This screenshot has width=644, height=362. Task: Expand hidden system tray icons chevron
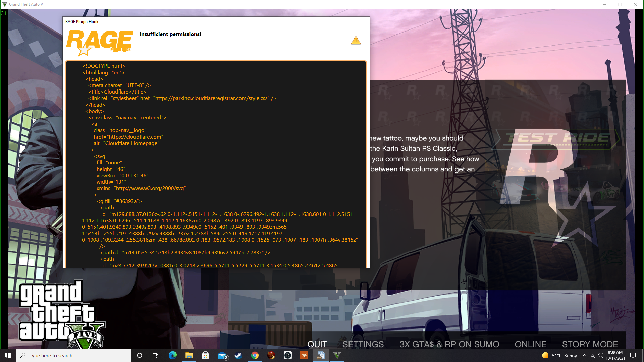(x=585, y=355)
